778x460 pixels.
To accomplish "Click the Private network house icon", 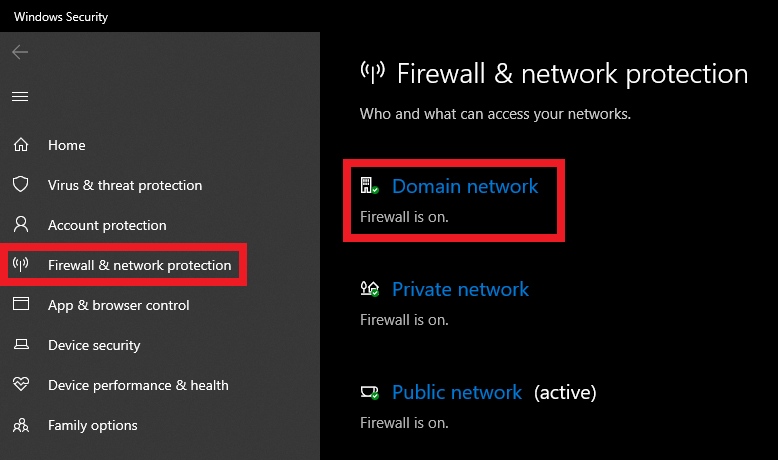I will 369,289.
